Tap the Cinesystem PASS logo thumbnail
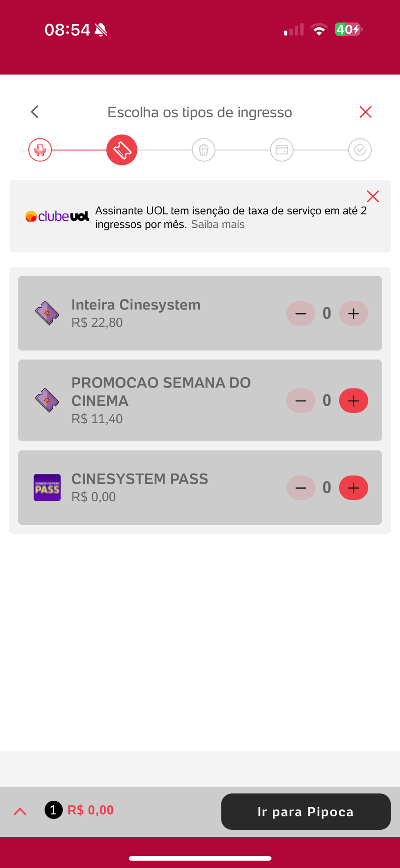 (x=47, y=487)
